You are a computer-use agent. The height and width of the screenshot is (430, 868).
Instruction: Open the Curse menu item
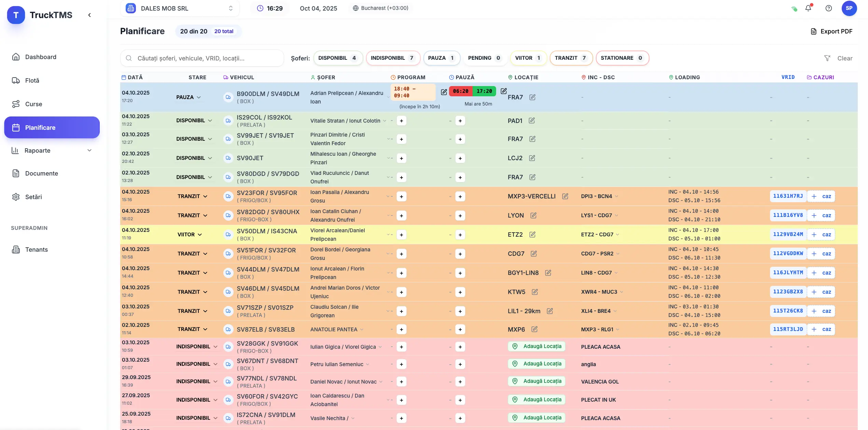point(33,104)
